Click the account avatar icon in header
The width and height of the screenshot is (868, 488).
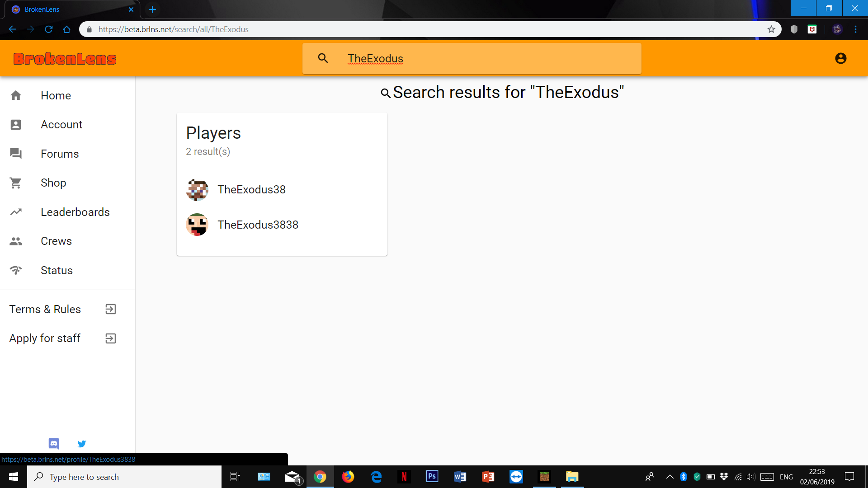(840, 58)
